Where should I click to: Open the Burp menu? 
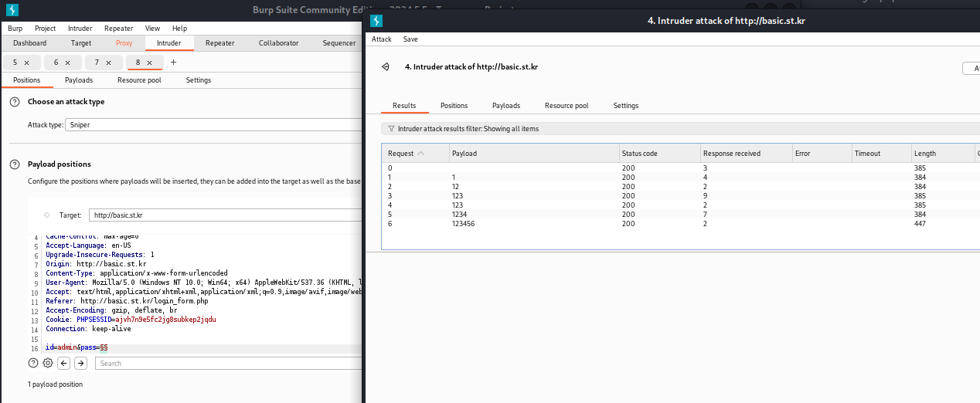(15, 29)
